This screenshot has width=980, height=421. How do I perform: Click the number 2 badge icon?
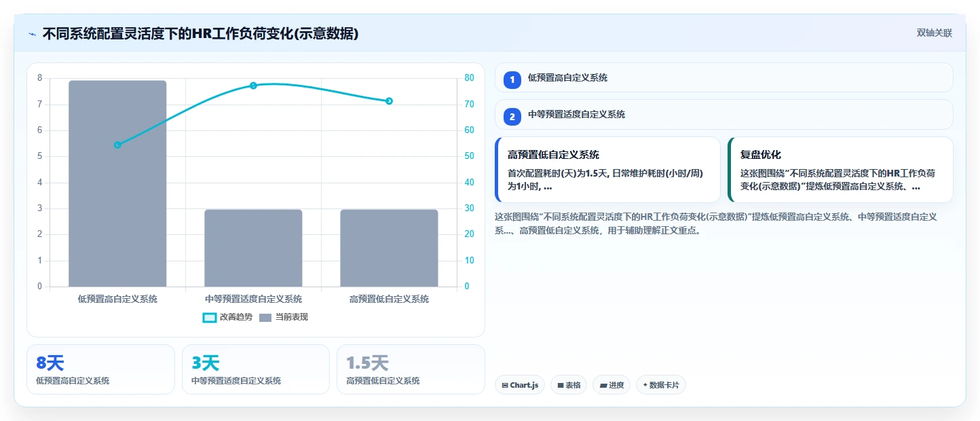512,117
